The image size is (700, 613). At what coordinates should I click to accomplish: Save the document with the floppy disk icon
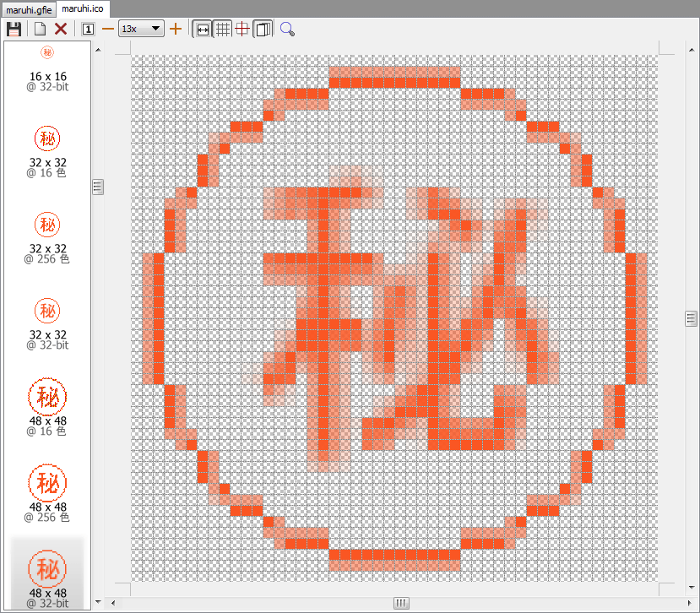point(14,30)
